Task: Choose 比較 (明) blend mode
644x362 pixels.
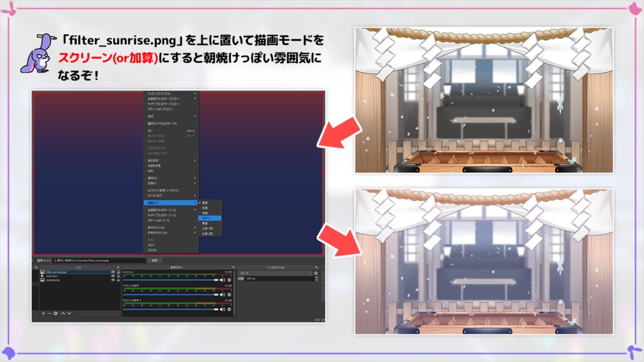Action: [210, 228]
